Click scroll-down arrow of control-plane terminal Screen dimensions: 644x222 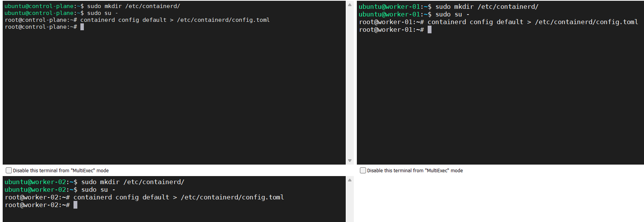coord(350,161)
